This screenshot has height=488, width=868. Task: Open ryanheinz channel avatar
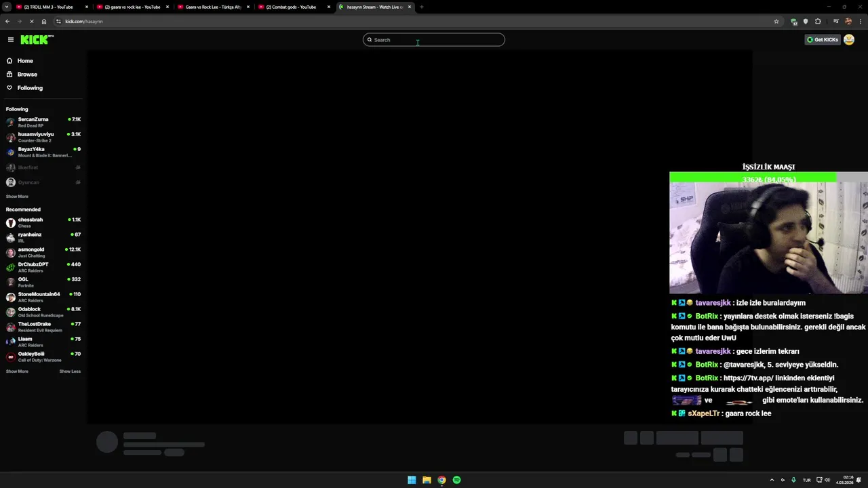coord(10,238)
